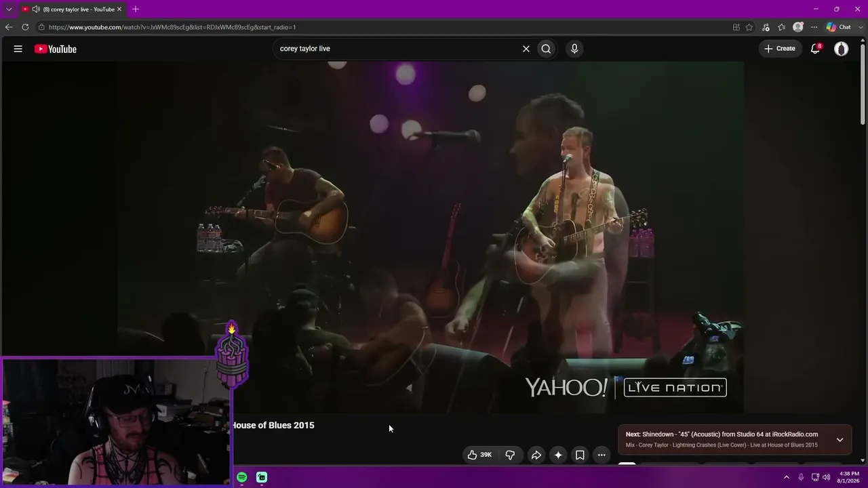Go back with the browser back arrow
This screenshot has width=868, height=488.
[x=9, y=27]
